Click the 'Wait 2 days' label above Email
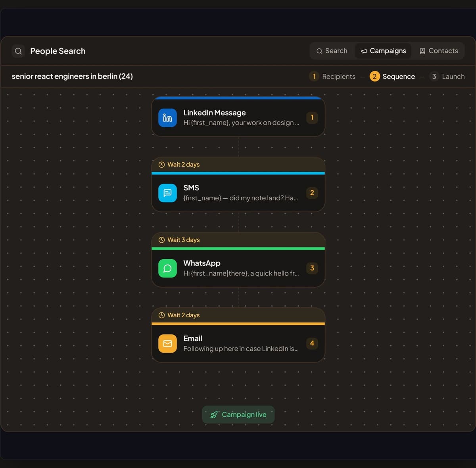Viewport: 476px width, 468px height. (184, 315)
